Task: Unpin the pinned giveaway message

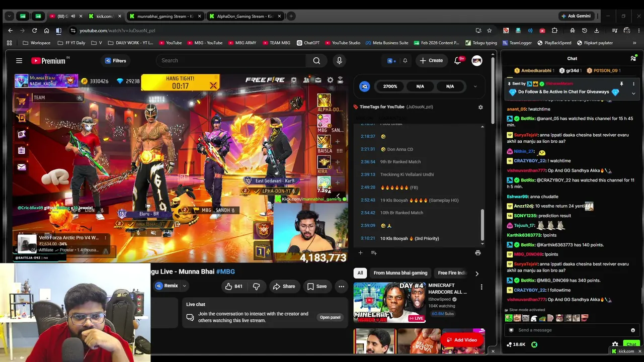Action: pos(621,83)
